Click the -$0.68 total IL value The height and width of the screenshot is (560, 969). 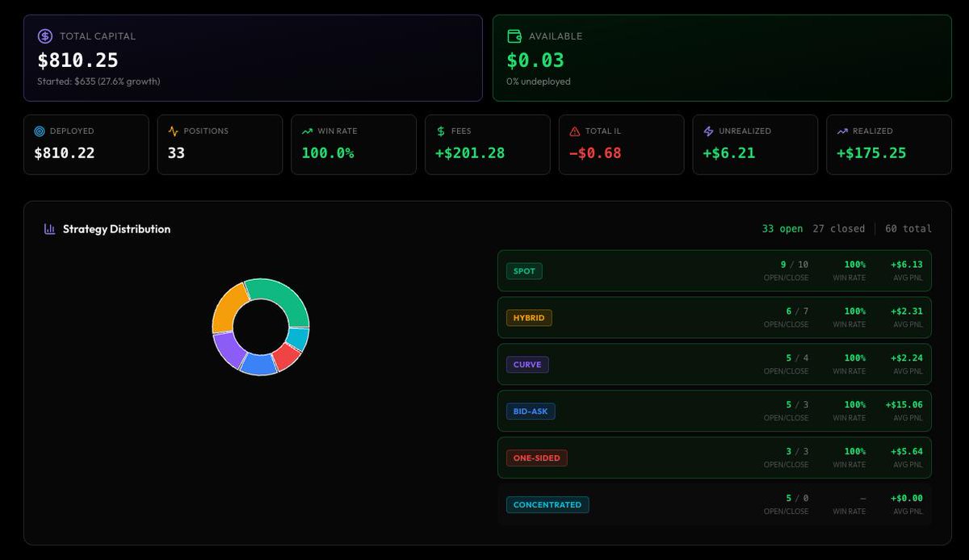pyautogui.click(x=595, y=153)
